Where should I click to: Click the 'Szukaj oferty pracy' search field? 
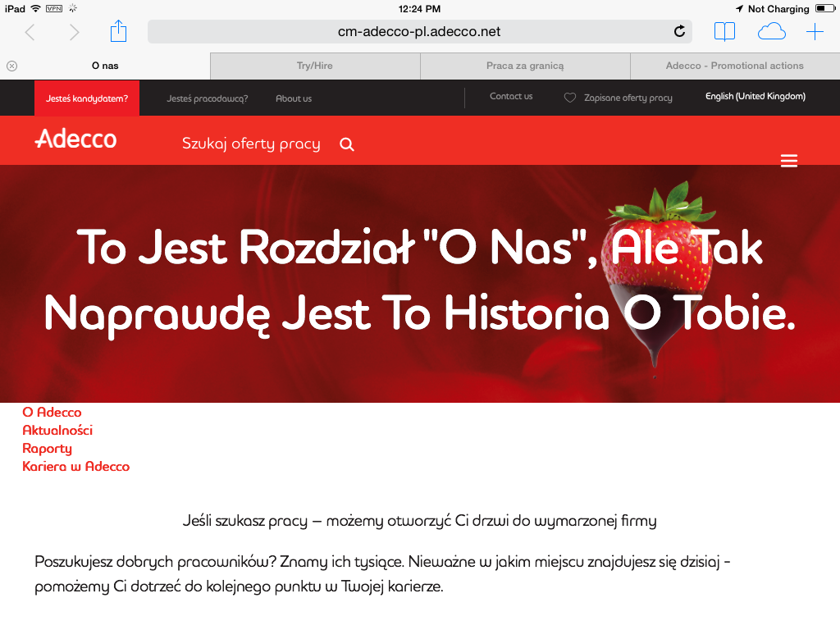(251, 144)
